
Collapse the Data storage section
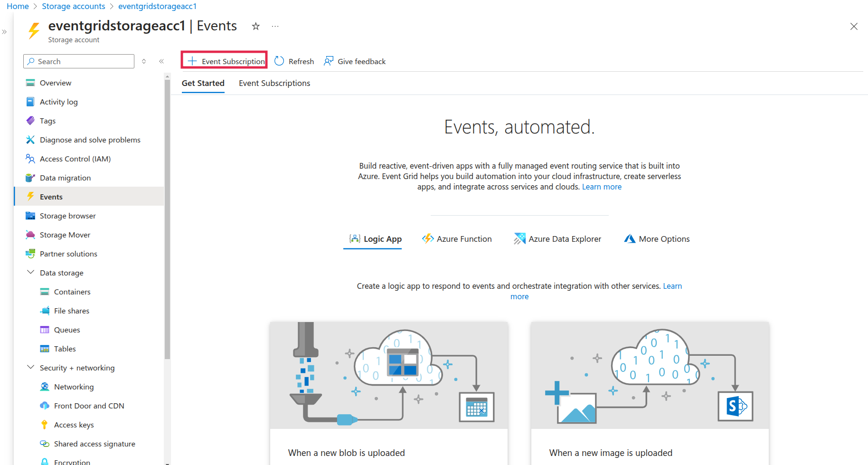(31, 273)
